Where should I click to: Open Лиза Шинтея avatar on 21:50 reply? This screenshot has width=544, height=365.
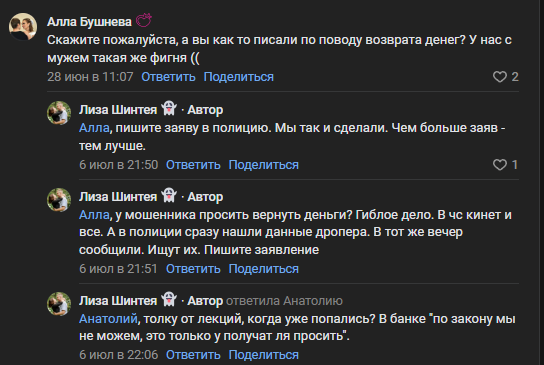[59, 113]
